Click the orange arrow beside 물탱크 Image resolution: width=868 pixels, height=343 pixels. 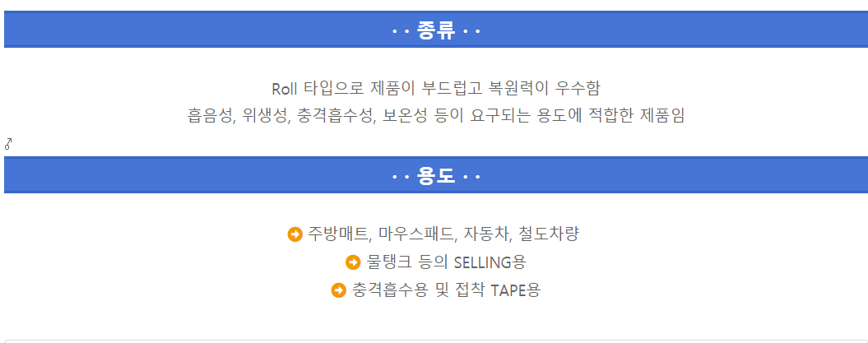[354, 262]
